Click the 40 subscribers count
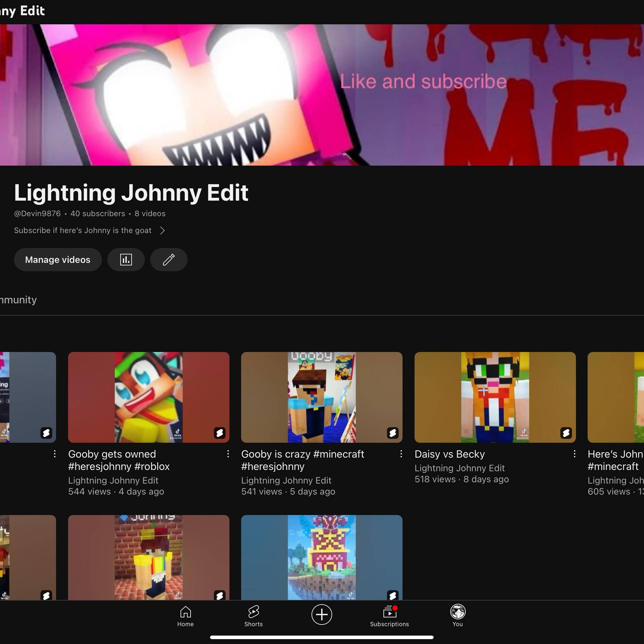Image resolution: width=644 pixels, height=644 pixels. [x=98, y=213]
